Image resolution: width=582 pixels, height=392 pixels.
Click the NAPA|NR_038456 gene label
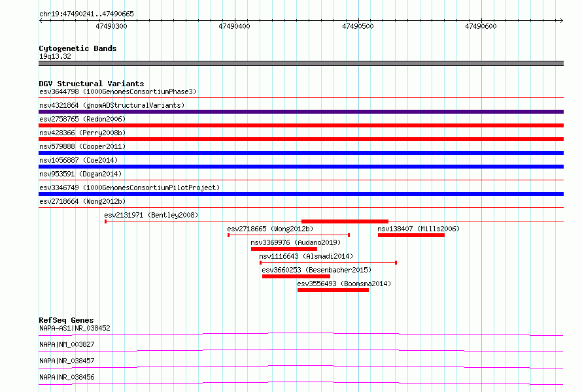pos(67,377)
